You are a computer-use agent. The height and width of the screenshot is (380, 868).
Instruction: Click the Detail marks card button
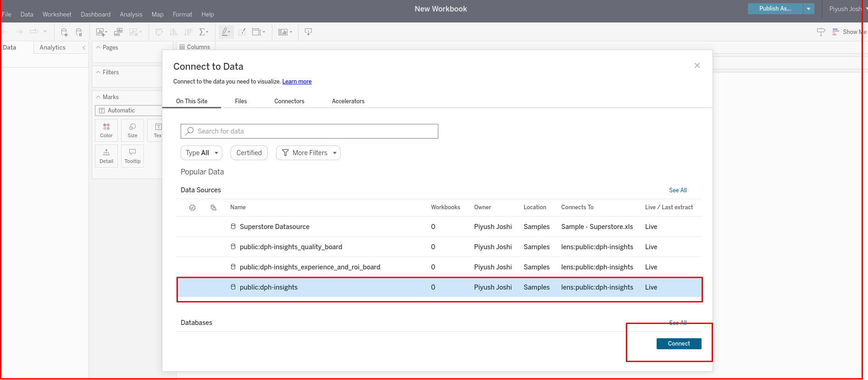click(x=106, y=156)
